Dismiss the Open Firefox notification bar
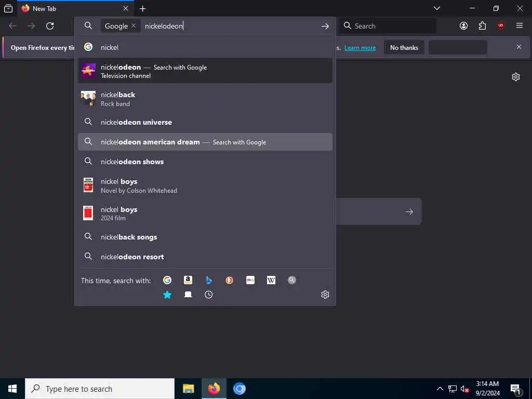Image resolution: width=532 pixels, height=399 pixels. (x=519, y=47)
